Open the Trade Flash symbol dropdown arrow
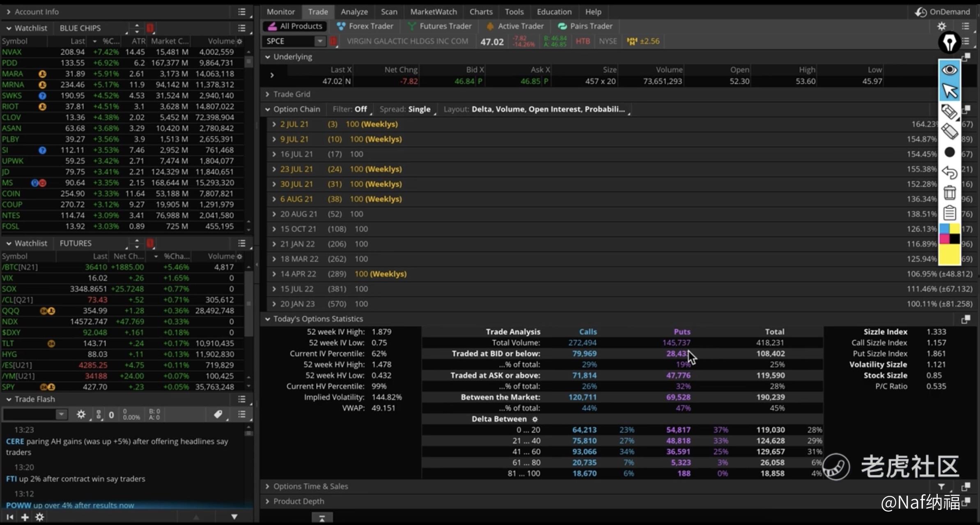Viewport: 980px width, 525px height. point(61,414)
